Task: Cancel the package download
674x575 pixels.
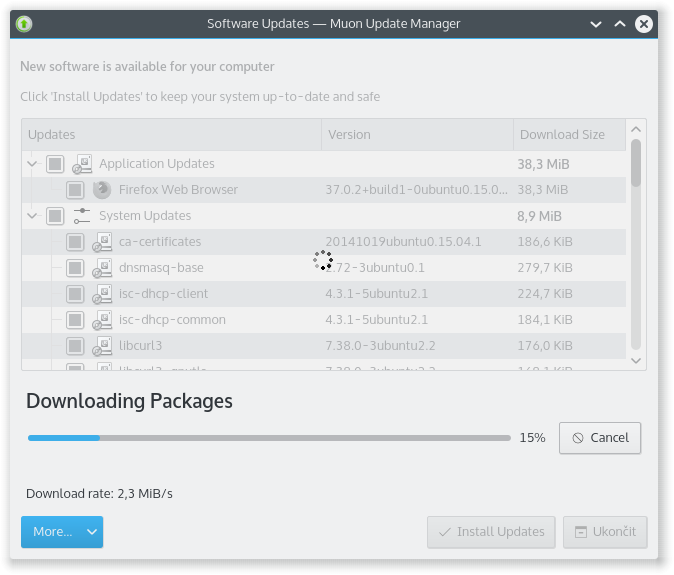Action: coord(600,438)
